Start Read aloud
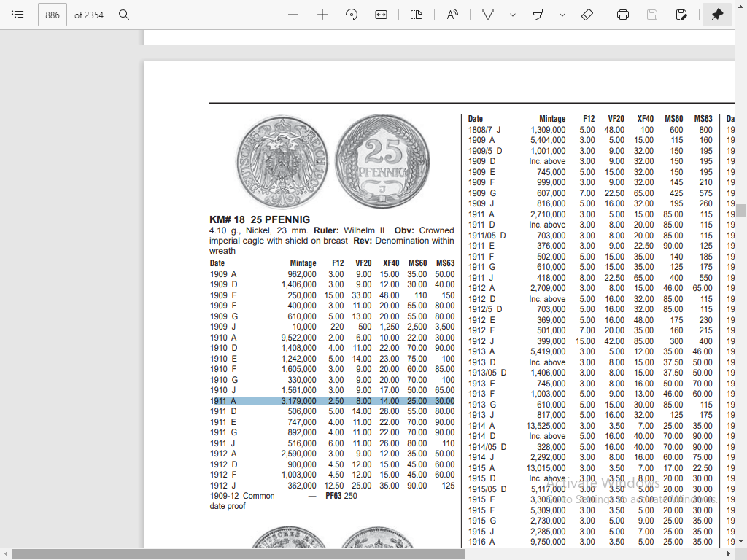The height and width of the screenshot is (560, 747). [x=452, y=15]
